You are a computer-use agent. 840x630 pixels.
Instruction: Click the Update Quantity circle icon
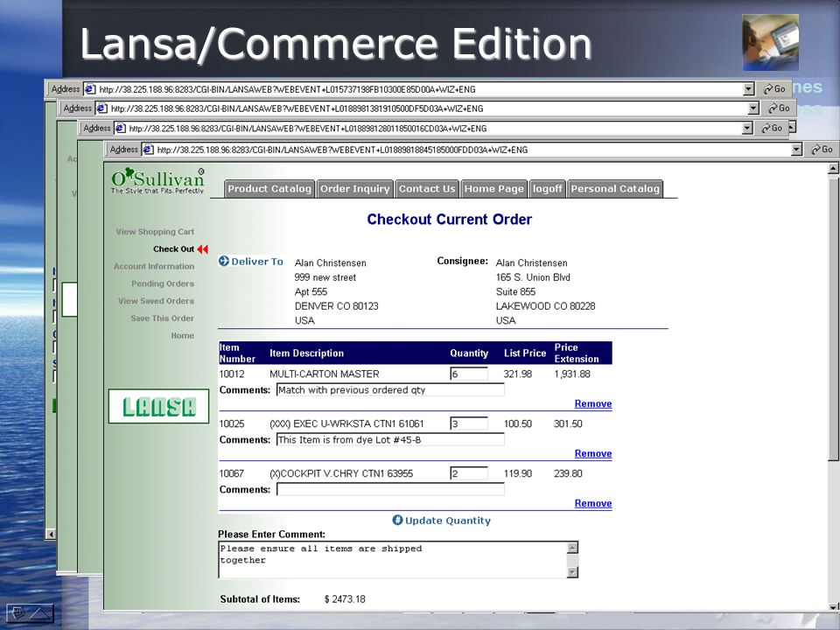[397, 520]
